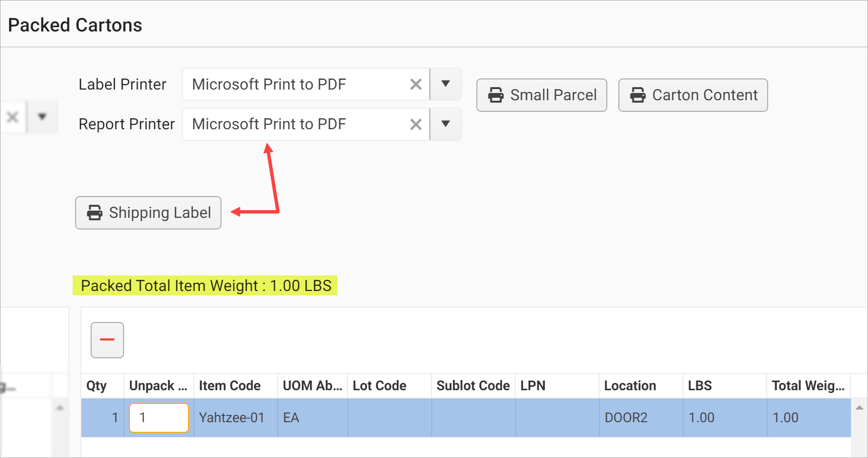Print the Shipping Label
This screenshot has width=868, height=458.
coord(148,213)
